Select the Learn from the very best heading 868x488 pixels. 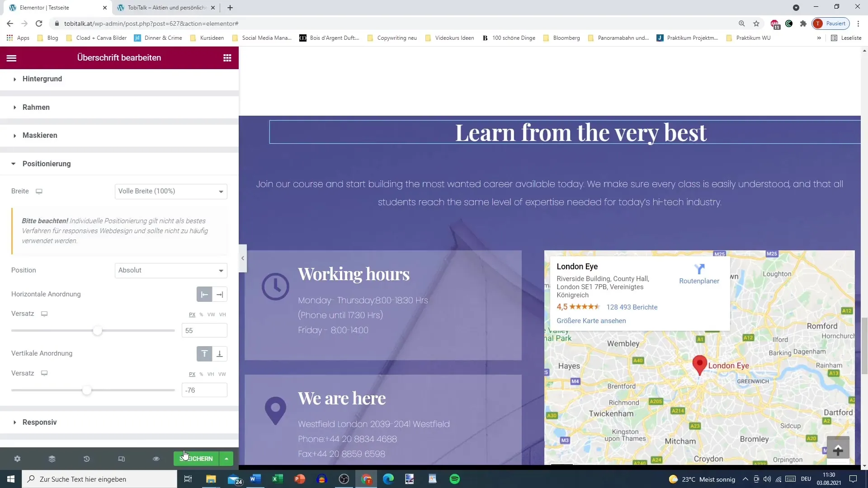(580, 133)
